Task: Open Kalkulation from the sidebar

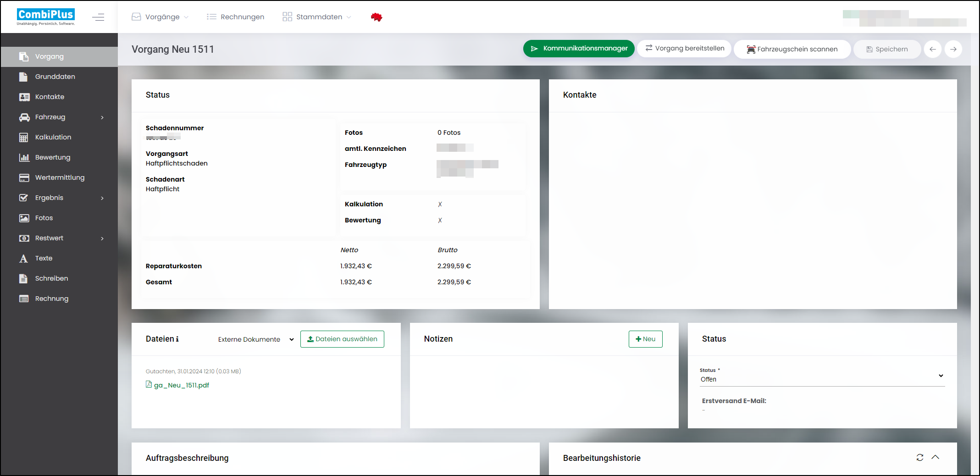Action: (53, 137)
